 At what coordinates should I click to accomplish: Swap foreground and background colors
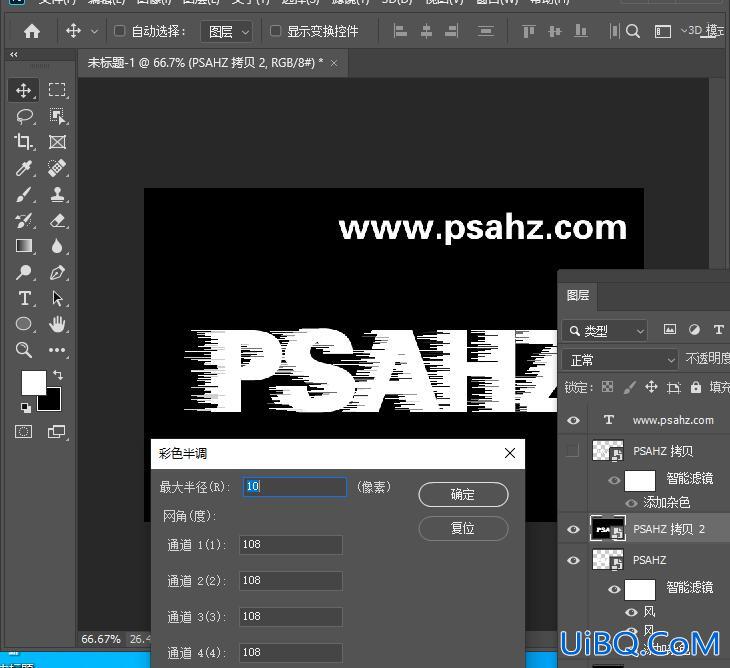coord(58,375)
